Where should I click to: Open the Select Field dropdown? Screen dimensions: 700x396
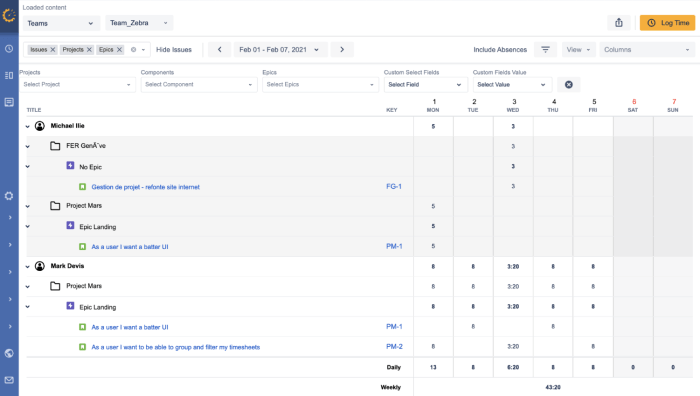click(425, 84)
